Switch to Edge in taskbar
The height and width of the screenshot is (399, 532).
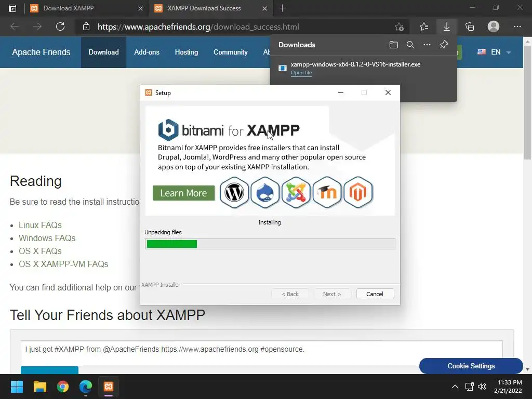(x=86, y=387)
